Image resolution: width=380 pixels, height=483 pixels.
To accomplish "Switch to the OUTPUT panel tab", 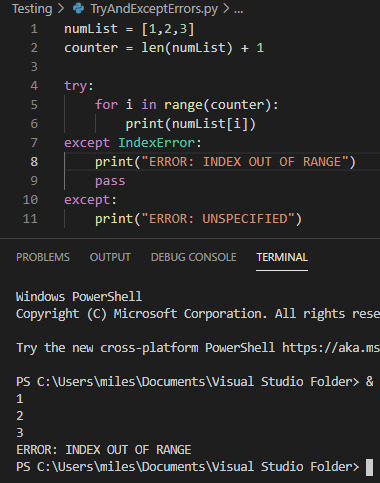I will 110,257.
